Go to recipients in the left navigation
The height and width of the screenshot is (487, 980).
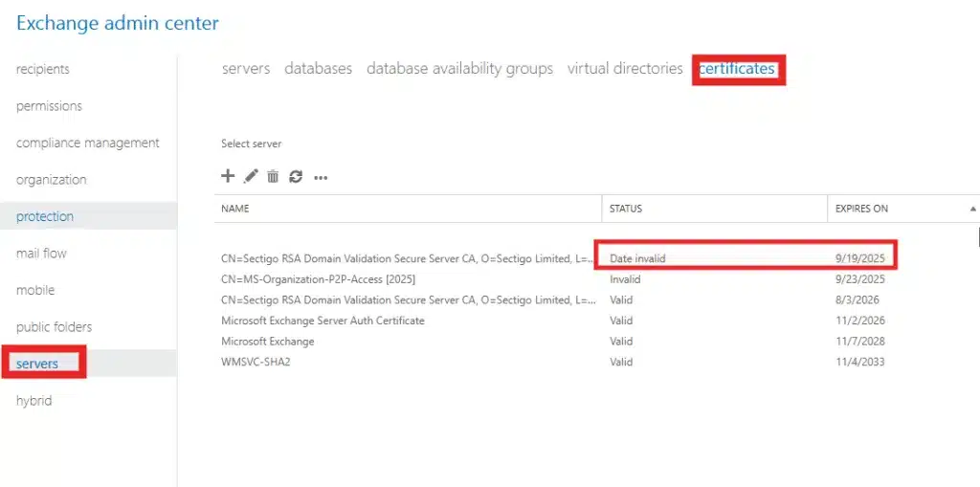pos(43,69)
